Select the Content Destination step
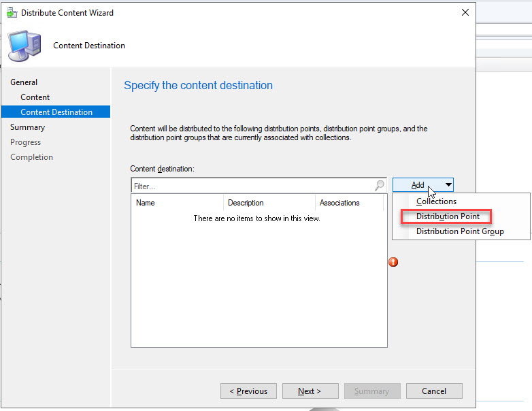 click(56, 112)
